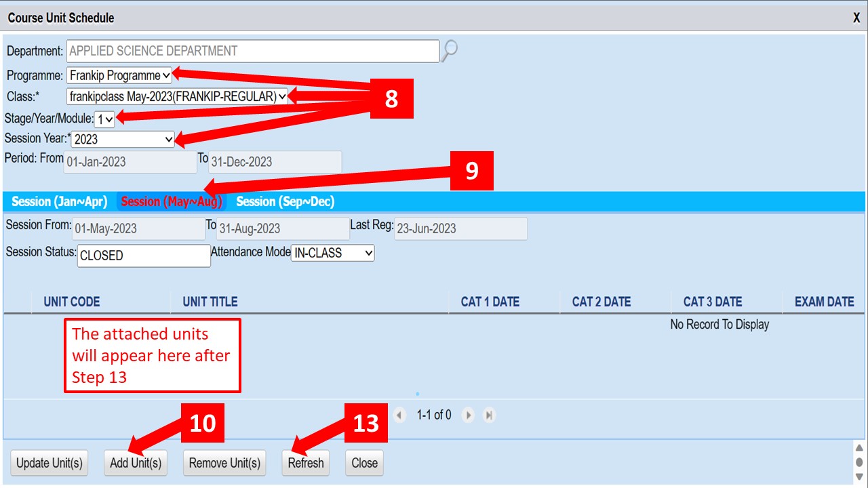Jump to the last page of units
Screen dimensions: 868x488
489,415
